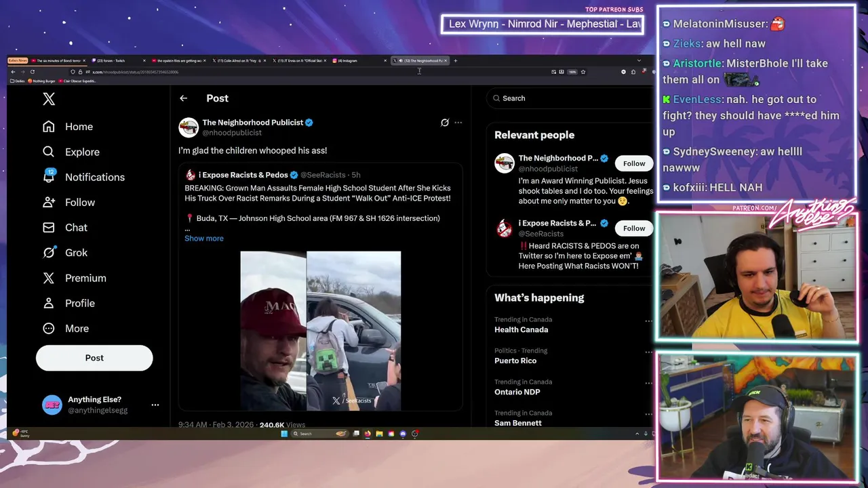Open the Ontario NDP trend
This screenshot has height=488, width=868.
[517, 392]
